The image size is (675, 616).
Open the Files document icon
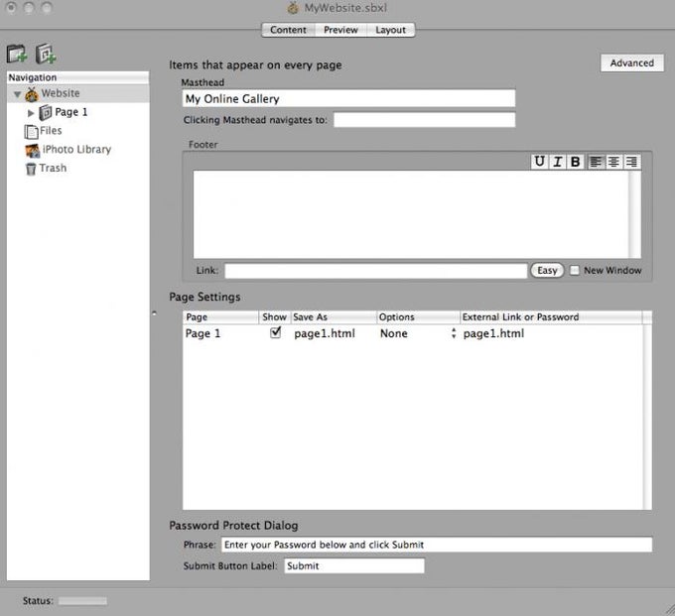coord(31,131)
